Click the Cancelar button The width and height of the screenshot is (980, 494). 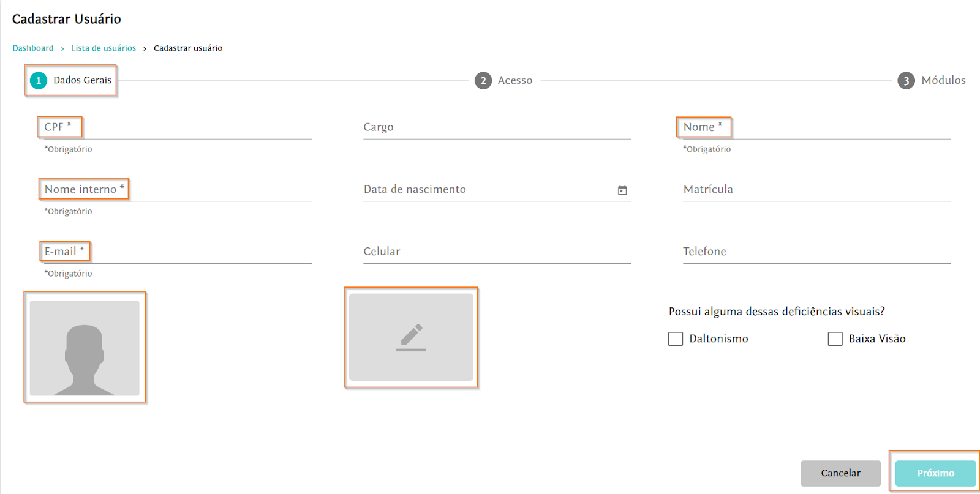[840, 473]
